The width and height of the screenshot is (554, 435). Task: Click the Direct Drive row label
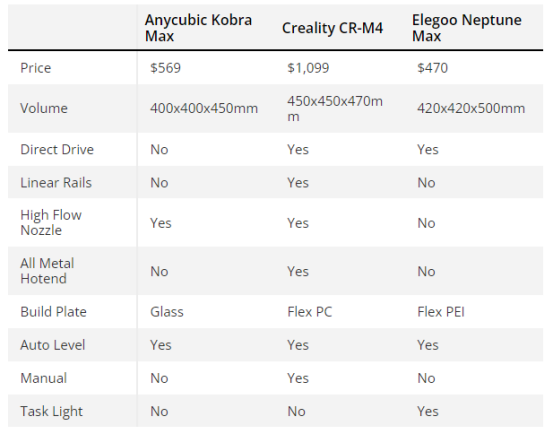click(57, 149)
